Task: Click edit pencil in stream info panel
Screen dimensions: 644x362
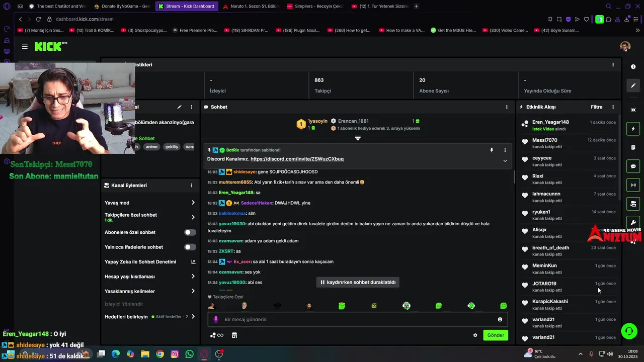Action: 179,107
